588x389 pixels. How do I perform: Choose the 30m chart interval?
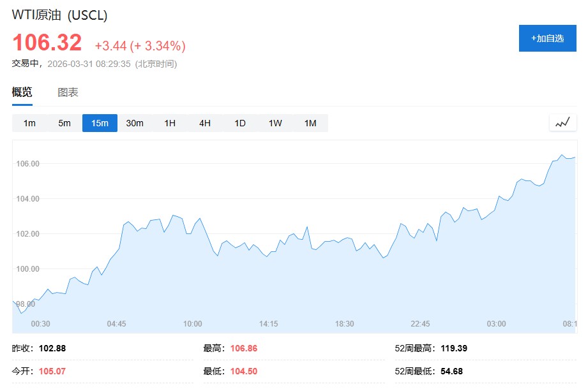coord(135,123)
